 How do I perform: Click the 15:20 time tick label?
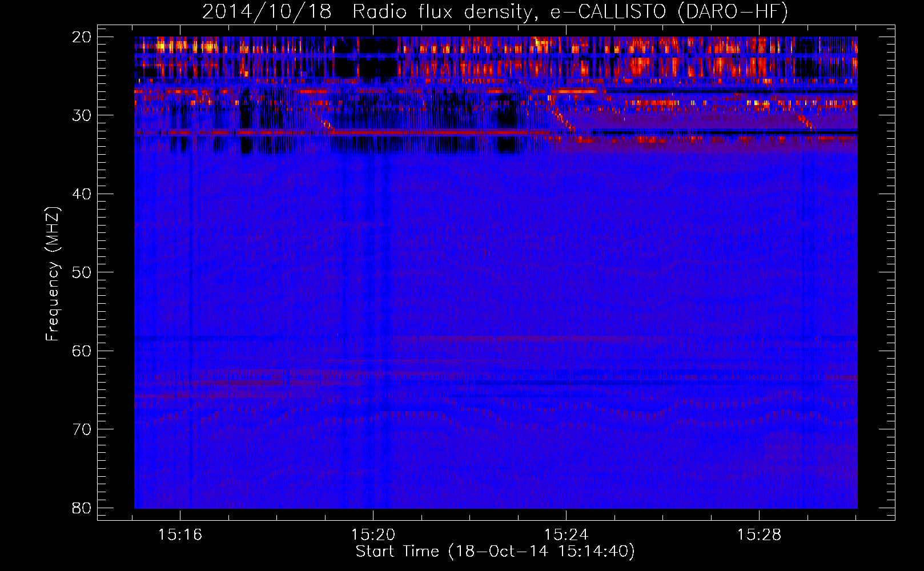coord(373,535)
